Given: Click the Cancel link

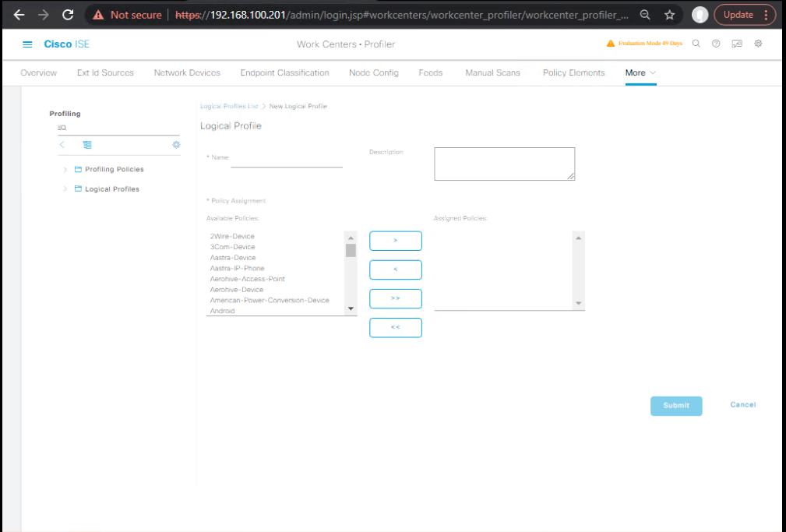Looking at the screenshot, I should click(743, 404).
